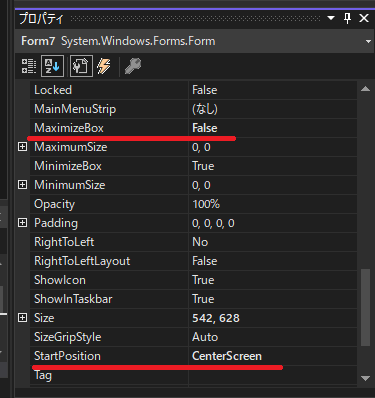Select the RightToLeftLayout property name

(82, 261)
